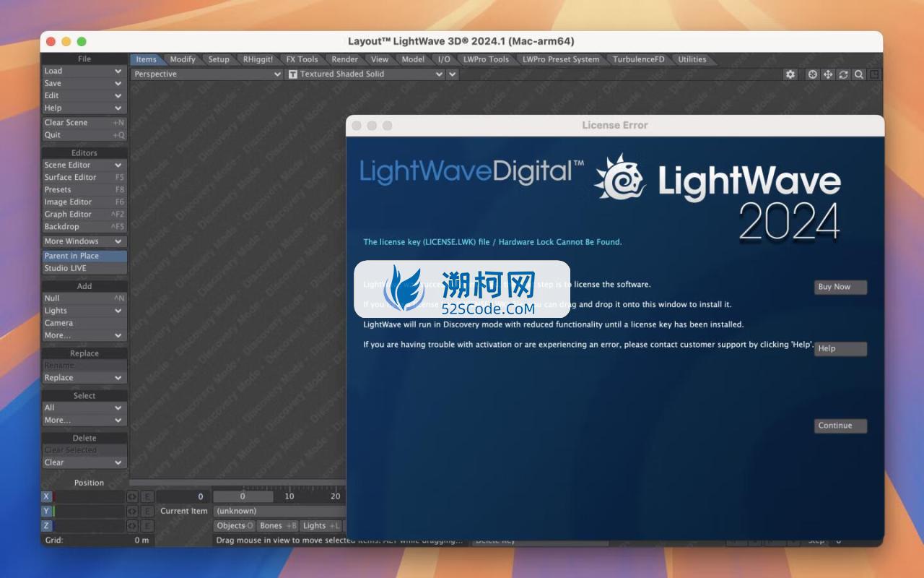924x578 pixels.
Task: Click the envelope E button in X row
Action: tap(147, 496)
